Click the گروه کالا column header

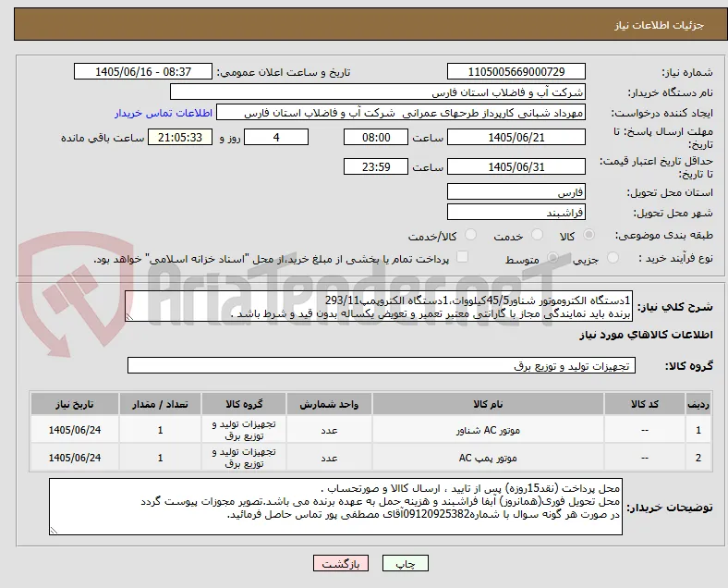click(244, 404)
